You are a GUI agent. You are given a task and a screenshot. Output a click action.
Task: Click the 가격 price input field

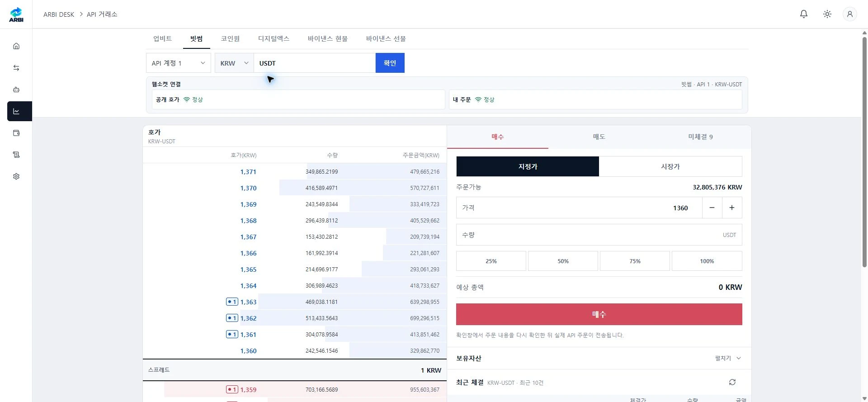579,208
